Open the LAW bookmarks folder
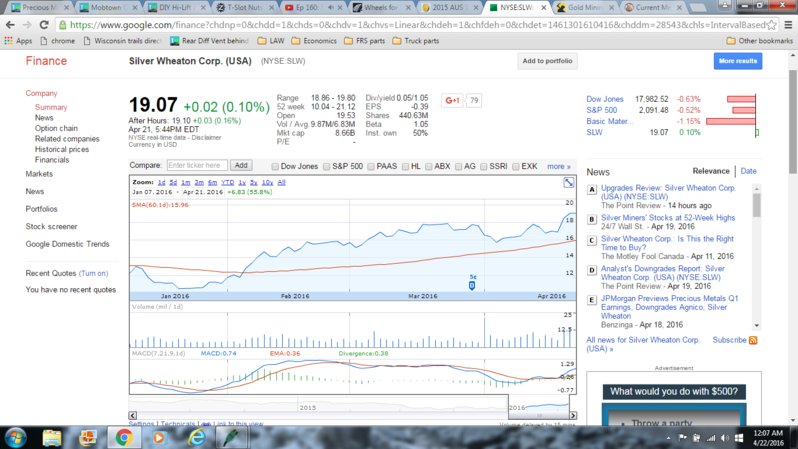Screen dimensions: 798x449 coord(271,41)
